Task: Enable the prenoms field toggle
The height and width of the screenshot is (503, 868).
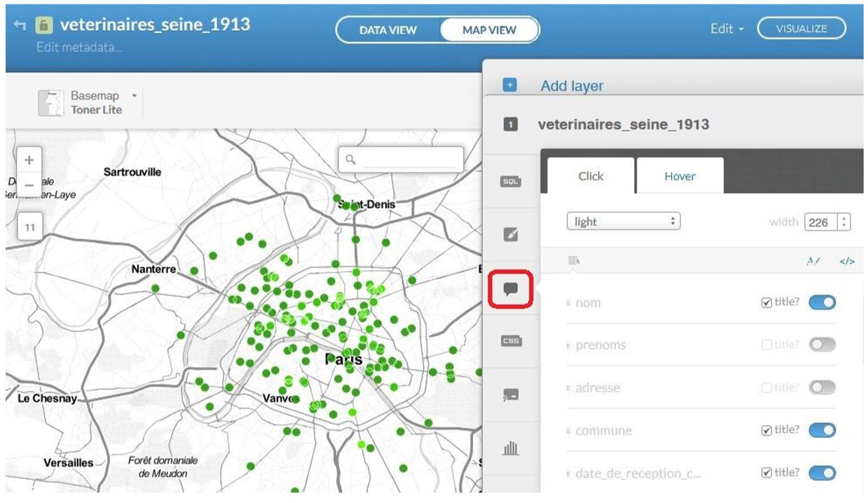Action: point(822,345)
